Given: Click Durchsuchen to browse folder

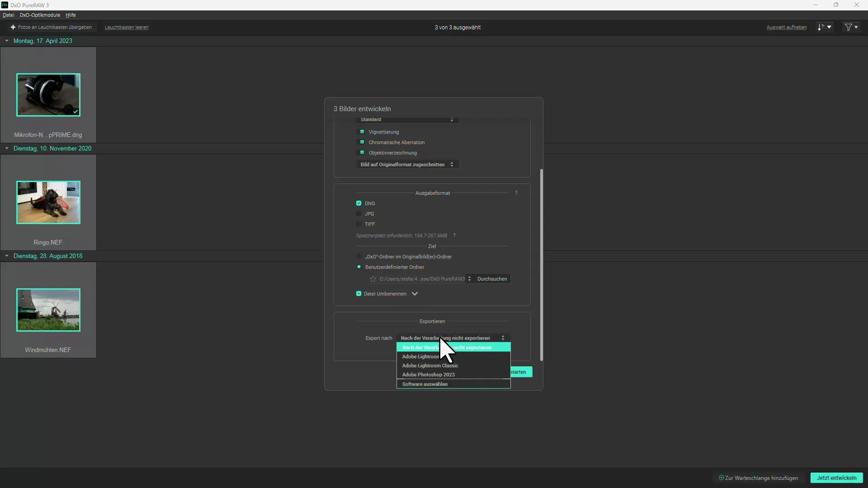Looking at the screenshot, I should 492,279.
